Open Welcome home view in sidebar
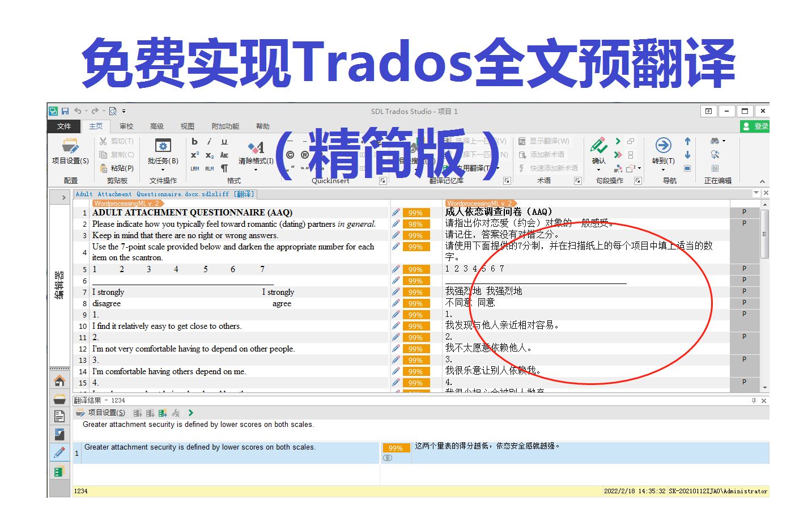Image resolution: width=812 pixels, height=508 pixels. click(x=59, y=380)
